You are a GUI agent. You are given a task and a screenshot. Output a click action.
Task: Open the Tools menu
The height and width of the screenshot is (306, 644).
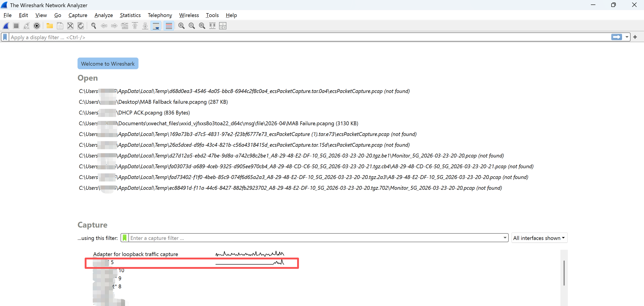tap(212, 15)
